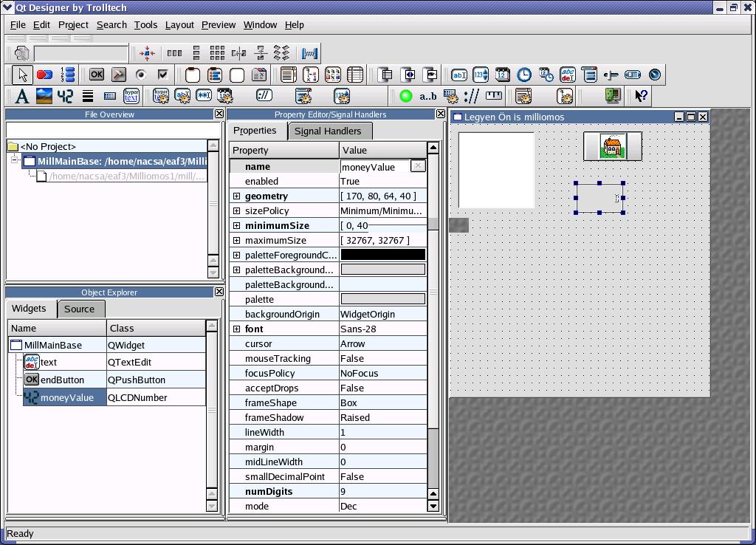The height and width of the screenshot is (545, 756).
Task: Click the house image button on the form
Action: (612, 146)
